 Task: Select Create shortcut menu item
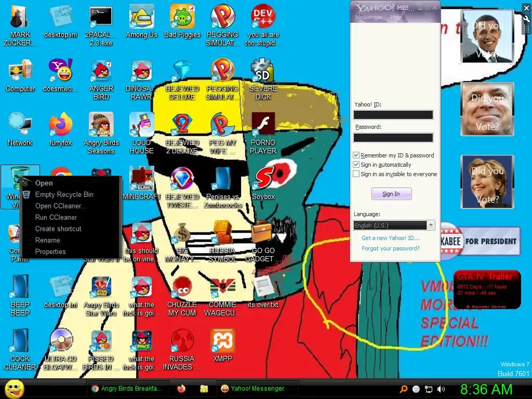click(x=71, y=229)
